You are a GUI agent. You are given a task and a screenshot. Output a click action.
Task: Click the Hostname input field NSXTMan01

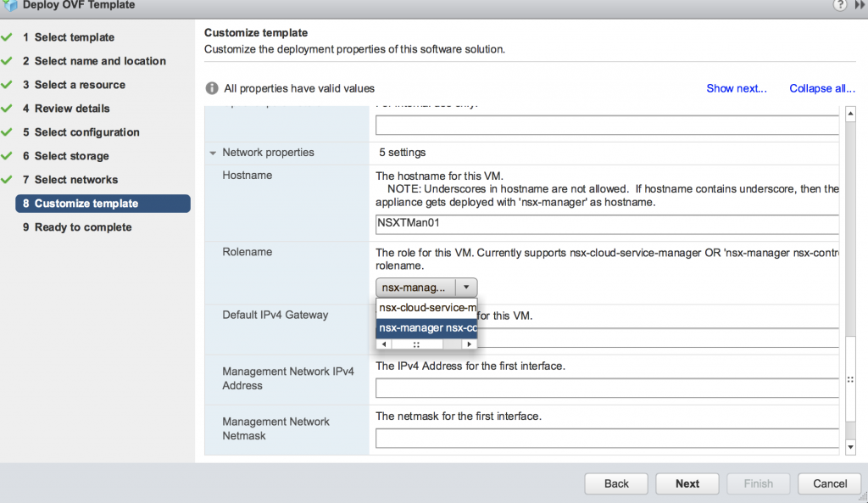coord(607,224)
